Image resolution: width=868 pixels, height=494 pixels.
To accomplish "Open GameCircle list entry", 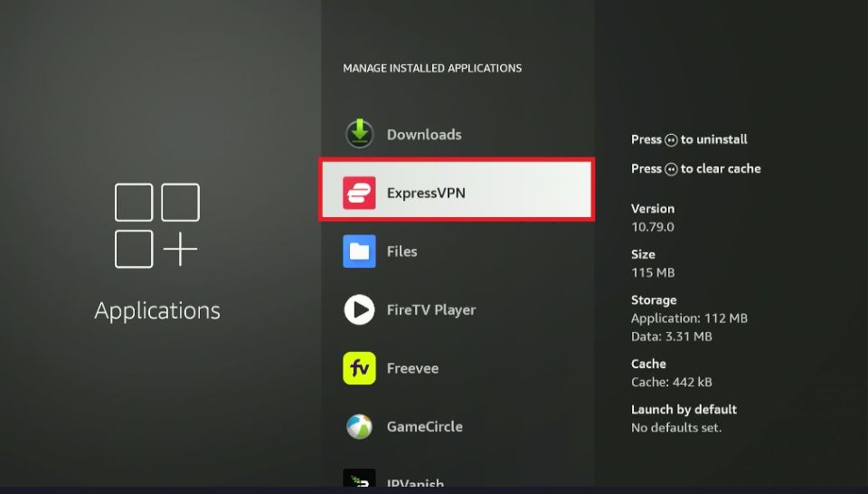I will pos(458,426).
